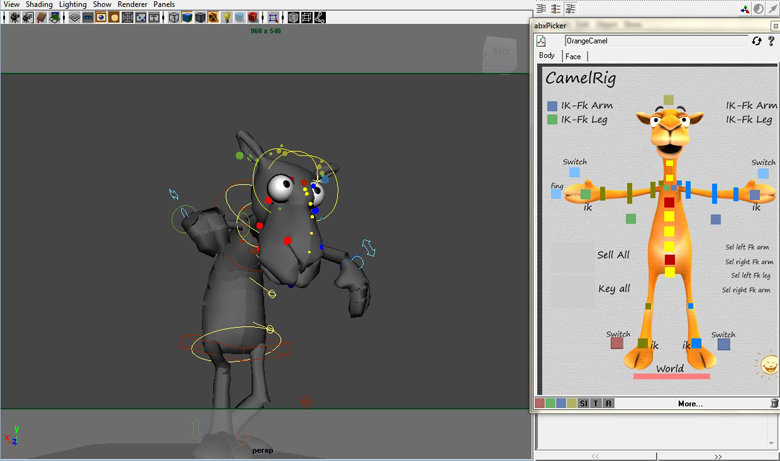Open the Renderer menu
This screenshot has height=461, width=780.
132,4
